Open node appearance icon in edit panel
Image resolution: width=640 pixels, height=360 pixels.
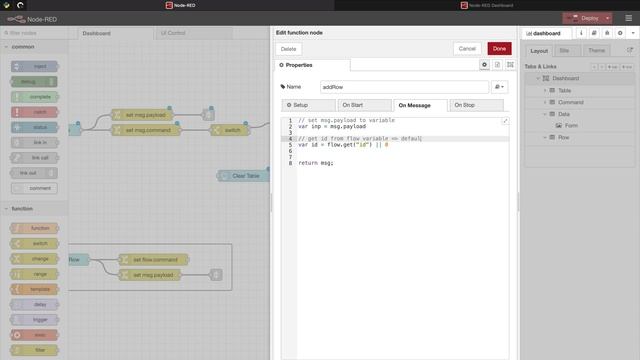pyautogui.click(x=510, y=64)
